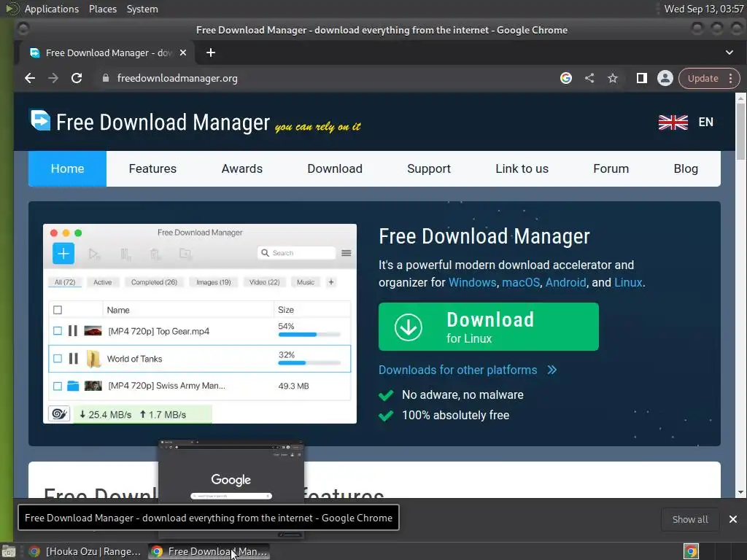Reload the Free Download Manager page
This screenshot has height=560, width=747.
pos(76,78)
